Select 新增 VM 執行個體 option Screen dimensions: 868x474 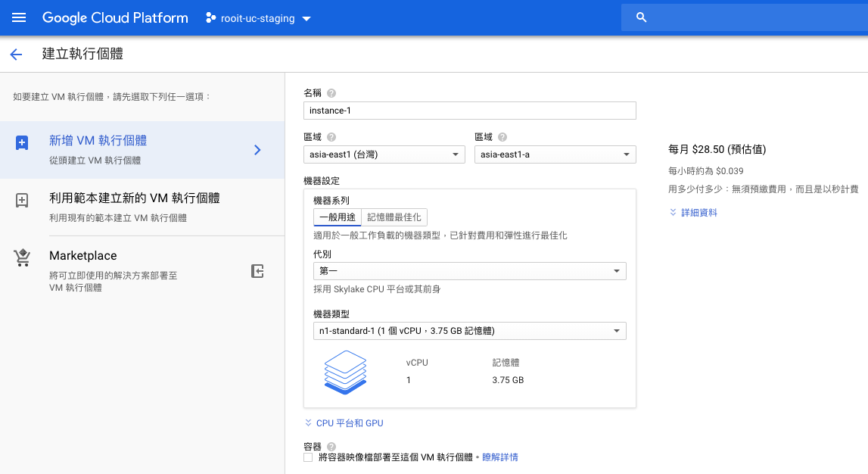pyautogui.click(x=142, y=149)
